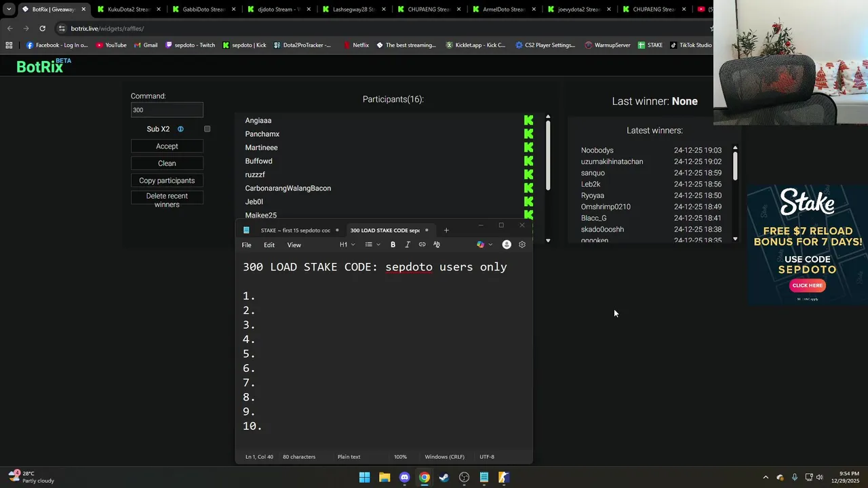Click the Chrome address bar
The width and height of the screenshot is (868, 488).
[380, 28]
